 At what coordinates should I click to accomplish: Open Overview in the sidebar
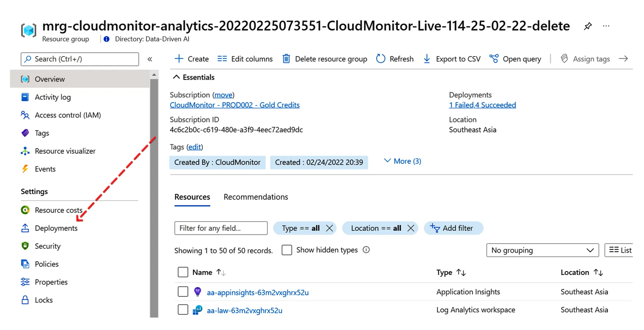point(80,79)
